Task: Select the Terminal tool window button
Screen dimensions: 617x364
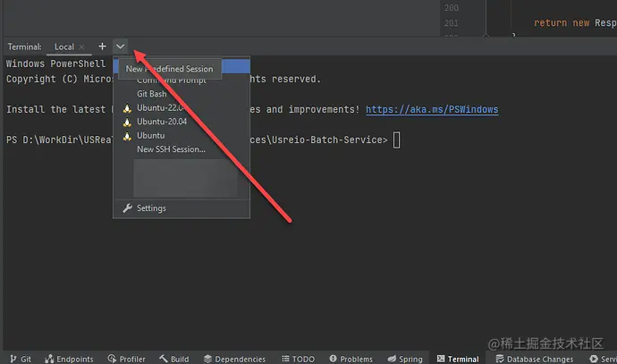Action: (458, 359)
